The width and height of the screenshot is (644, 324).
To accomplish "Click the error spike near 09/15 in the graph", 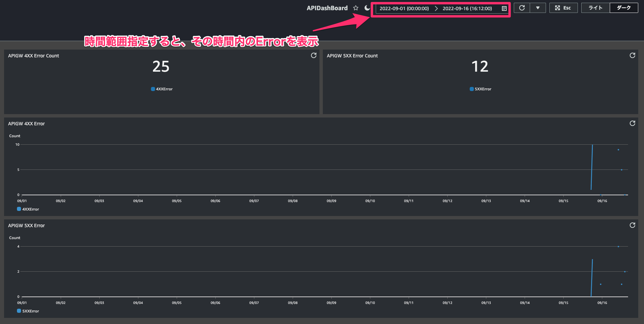I will [592, 166].
